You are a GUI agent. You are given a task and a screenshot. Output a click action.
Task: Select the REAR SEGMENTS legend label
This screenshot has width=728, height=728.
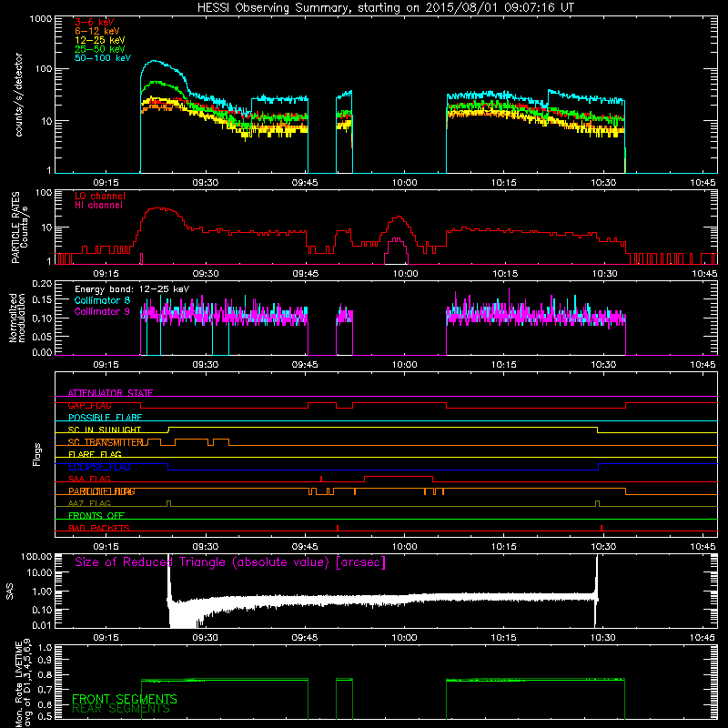pos(121,709)
